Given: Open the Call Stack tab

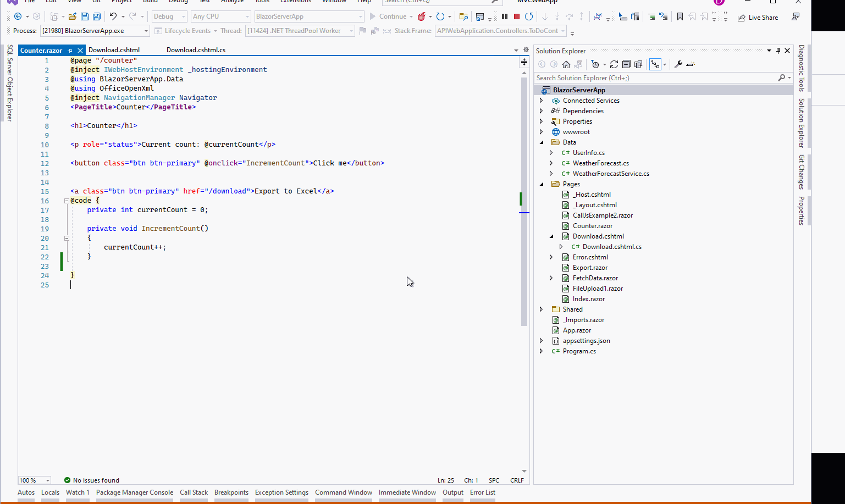Looking at the screenshot, I should pos(194,492).
